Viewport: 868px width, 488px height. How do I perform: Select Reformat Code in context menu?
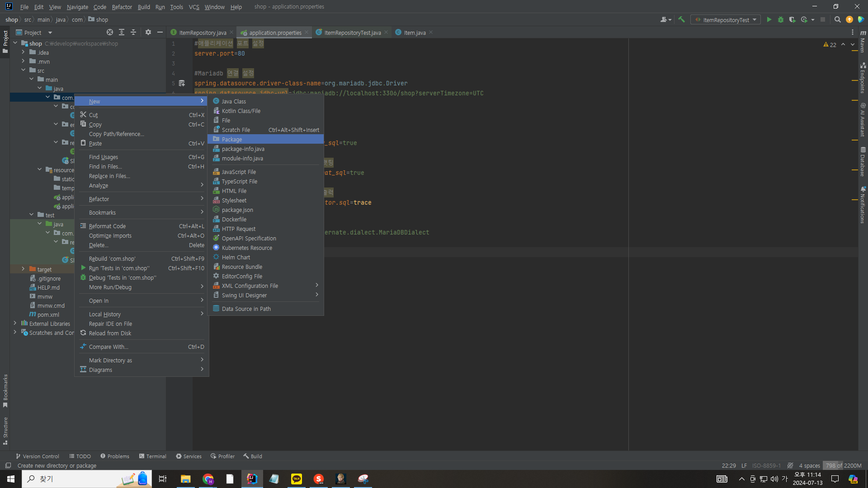coord(142,226)
